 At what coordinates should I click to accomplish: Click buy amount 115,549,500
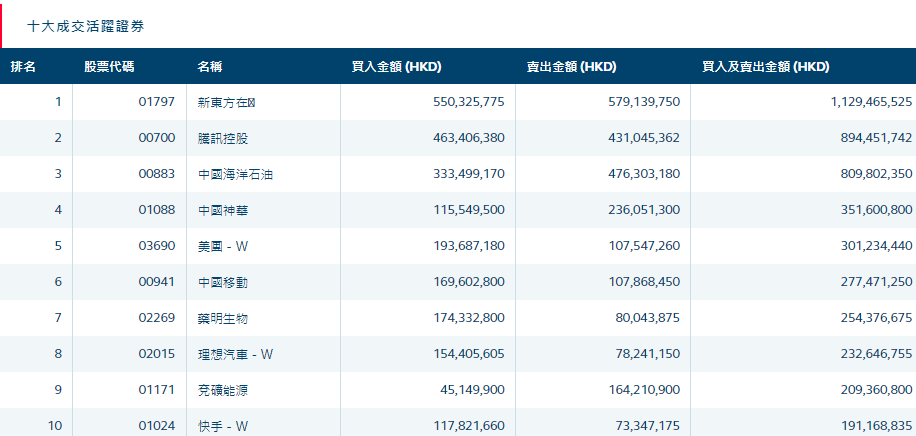coord(469,210)
